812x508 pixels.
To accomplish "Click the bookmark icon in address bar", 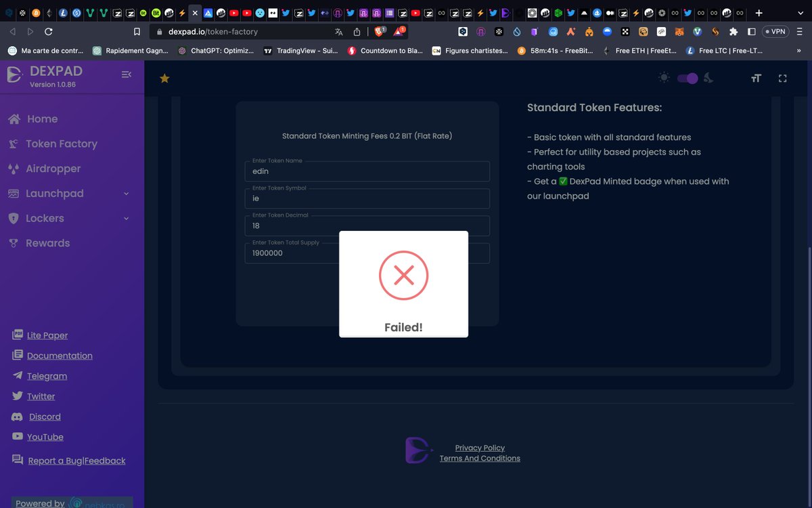I will (x=137, y=31).
